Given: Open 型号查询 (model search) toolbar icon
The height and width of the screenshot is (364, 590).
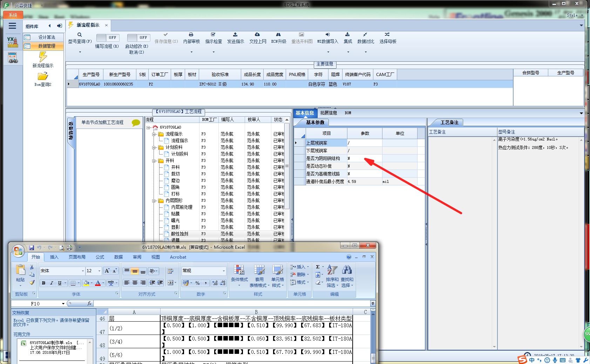Looking at the screenshot, I should click(80, 35).
